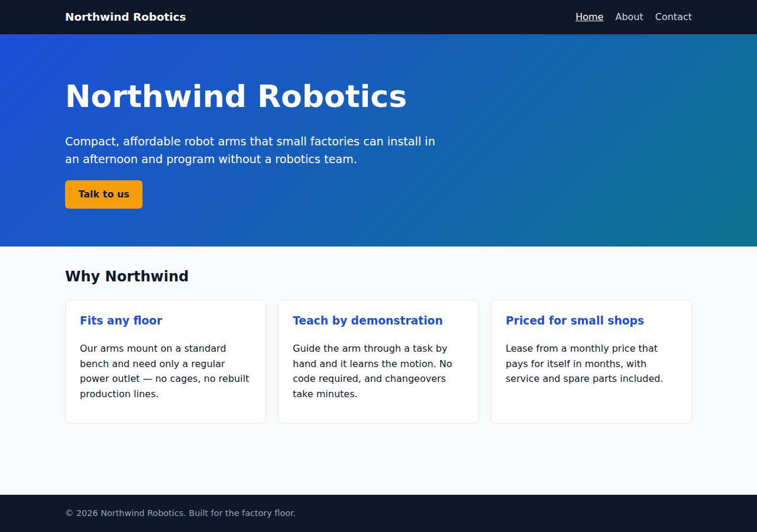Screen dimensions: 757x532
Task: Click the paragraph about leasing at a monthly price
Action: [584, 364]
